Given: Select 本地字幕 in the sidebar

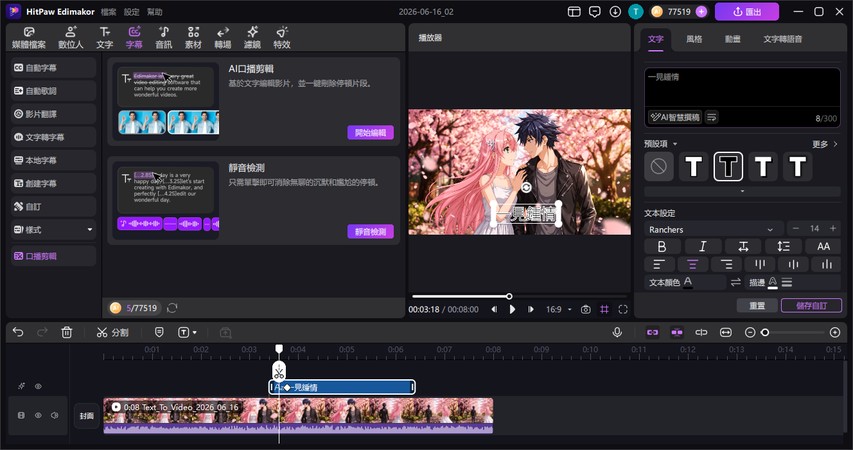Looking at the screenshot, I should coord(53,161).
